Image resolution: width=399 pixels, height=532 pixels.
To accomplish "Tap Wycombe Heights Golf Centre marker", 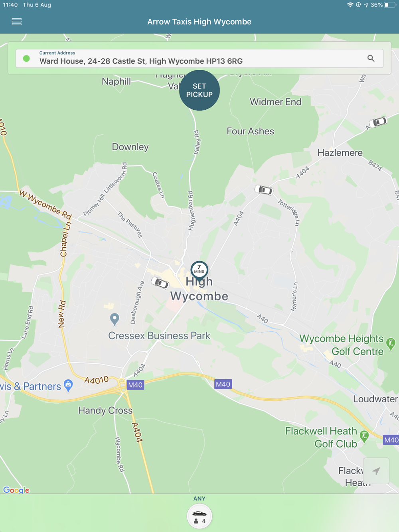I will click(x=391, y=344).
